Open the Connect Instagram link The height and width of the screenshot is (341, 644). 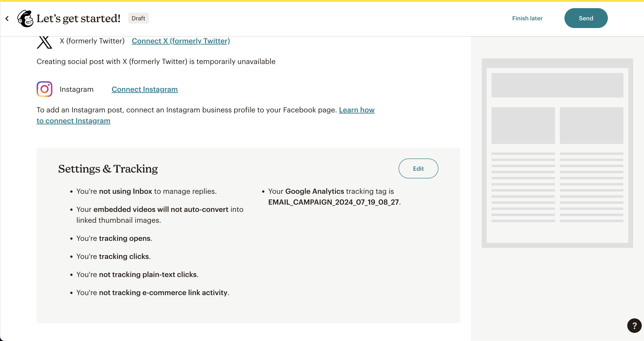pyautogui.click(x=144, y=89)
